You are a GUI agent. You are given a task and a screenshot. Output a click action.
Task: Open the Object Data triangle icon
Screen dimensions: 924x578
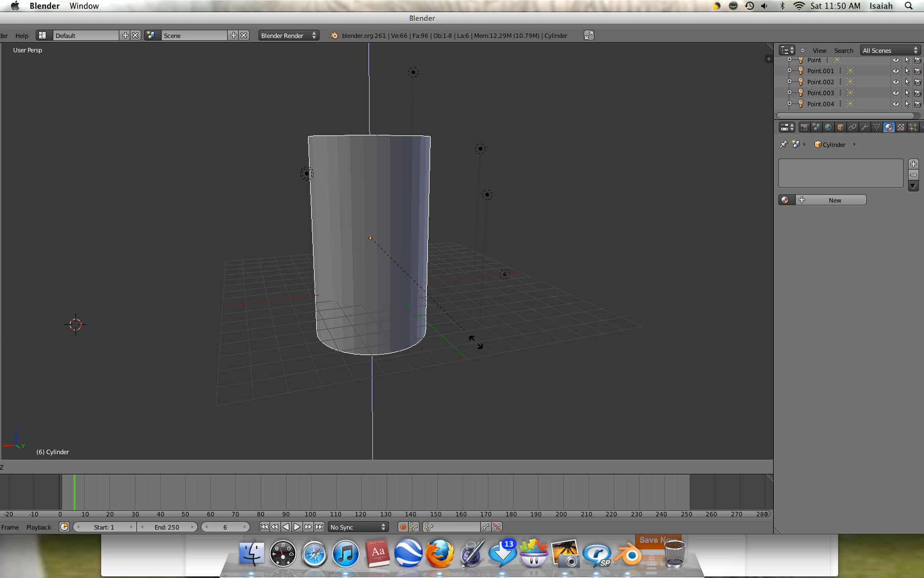877,127
